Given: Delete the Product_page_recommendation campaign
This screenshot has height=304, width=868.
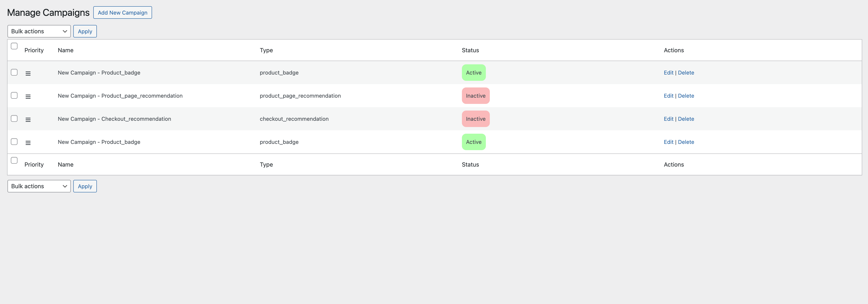Looking at the screenshot, I should click(686, 96).
